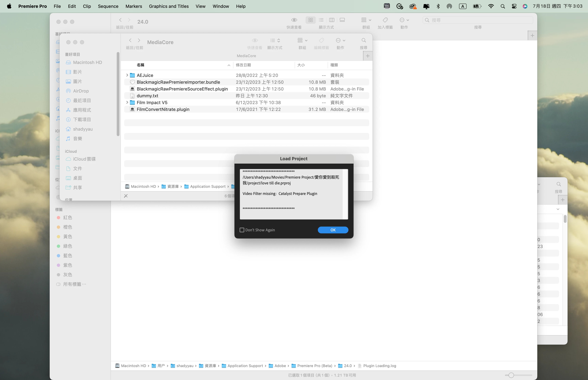The image size is (588, 380).
Task: Open the Graphics and Titles menu
Action: (x=169, y=6)
